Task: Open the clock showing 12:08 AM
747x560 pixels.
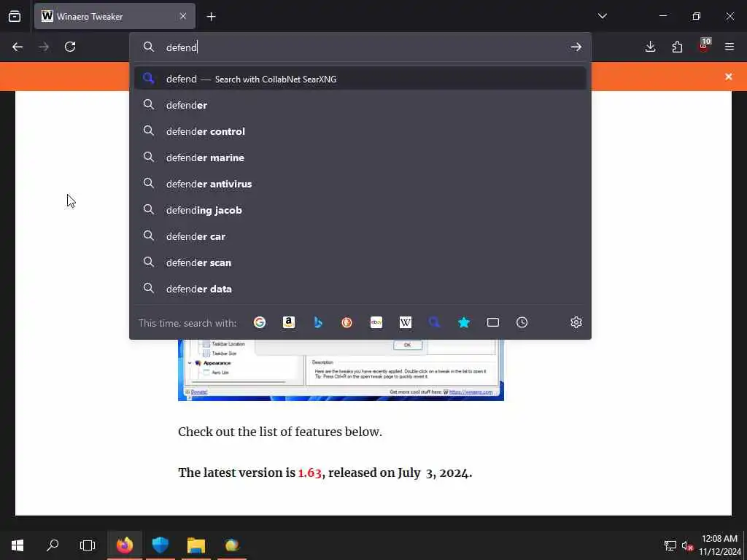Action: click(720, 545)
